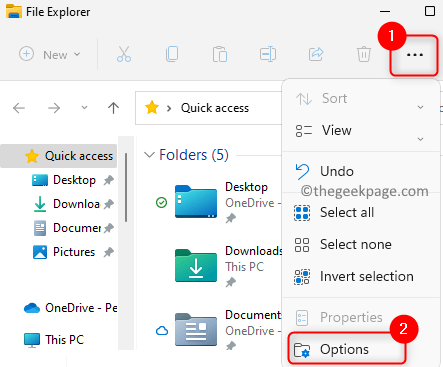
Task: Click the Quick access star in address bar
Action: click(152, 108)
